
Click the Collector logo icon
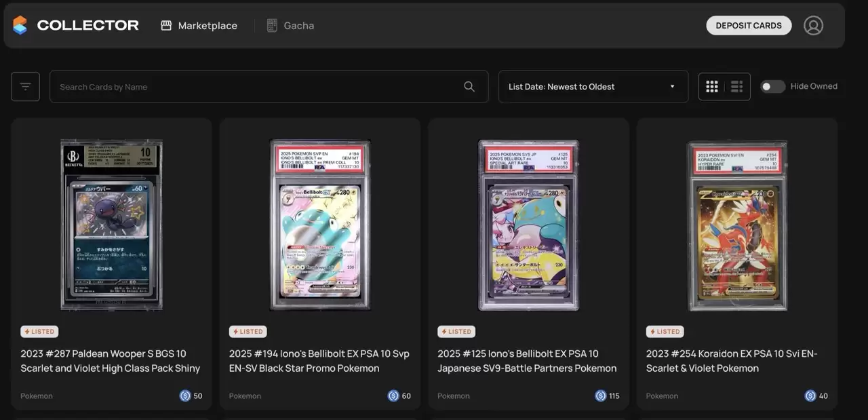(x=18, y=24)
